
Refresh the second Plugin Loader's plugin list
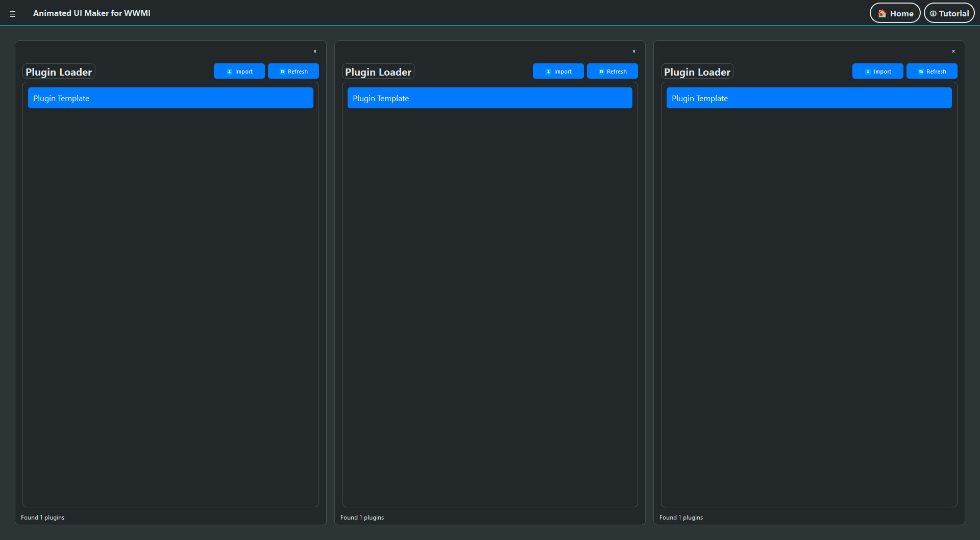click(612, 71)
